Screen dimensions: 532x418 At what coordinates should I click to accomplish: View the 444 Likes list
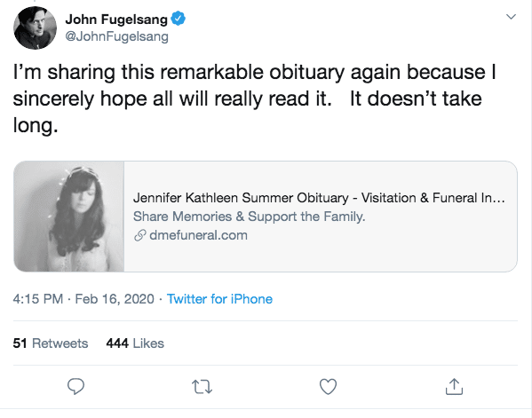[x=135, y=343]
